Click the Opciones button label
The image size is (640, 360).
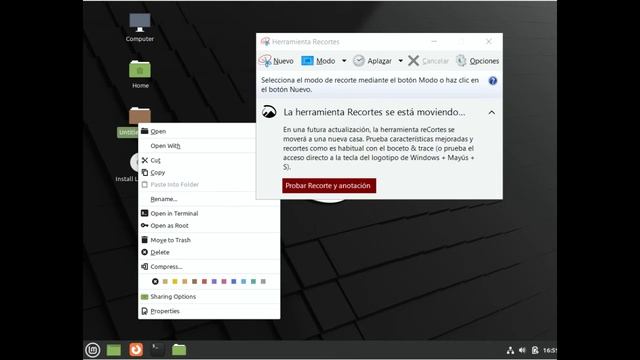point(484,61)
